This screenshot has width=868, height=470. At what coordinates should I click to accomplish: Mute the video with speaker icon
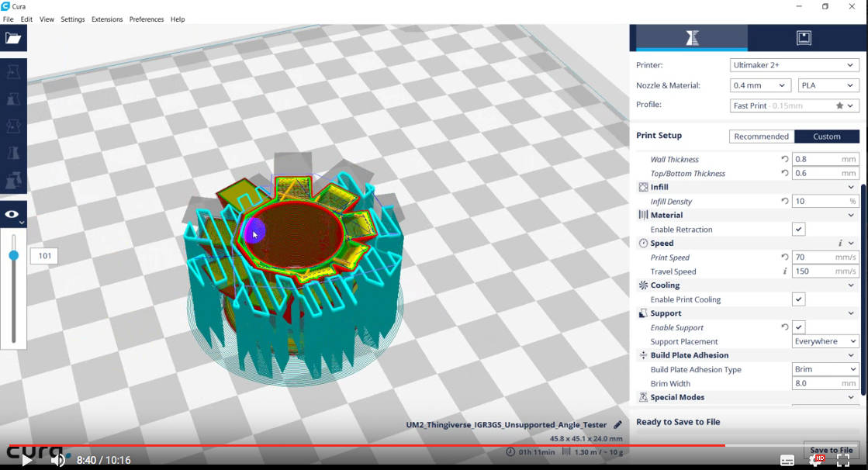tap(57, 460)
